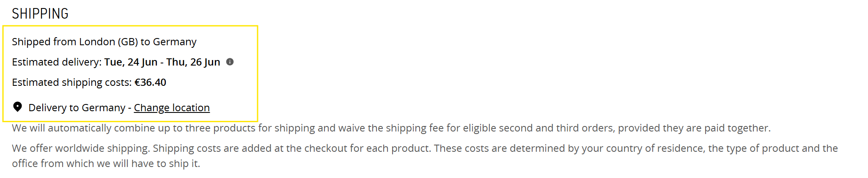This screenshot has width=868, height=178.
Task: Click the 'provided they are paid together' phrase
Action: [x=694, y=128]
